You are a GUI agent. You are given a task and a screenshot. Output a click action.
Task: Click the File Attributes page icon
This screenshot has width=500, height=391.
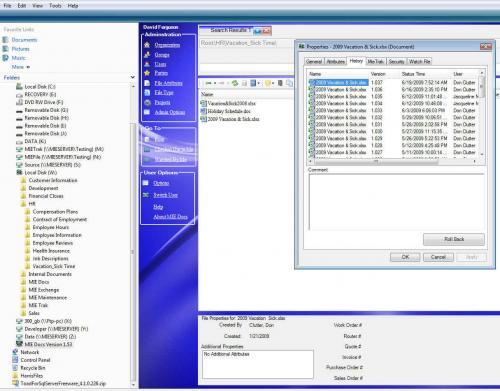[147, 83]
